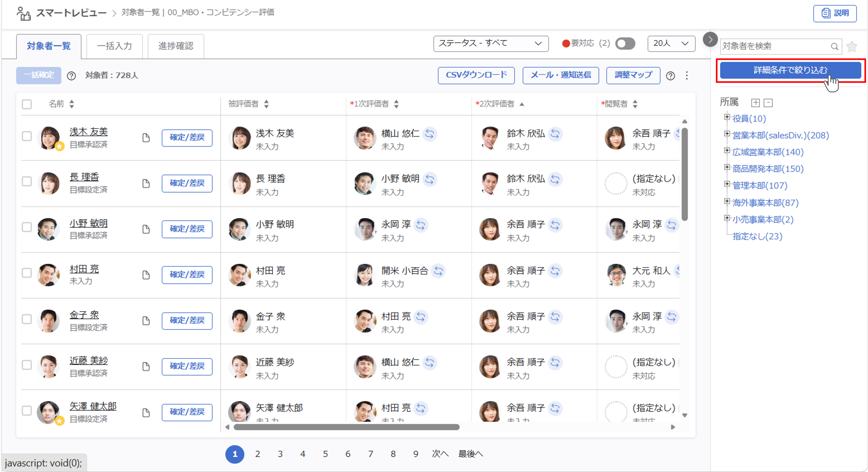Sort by 2次評価者 column arrow
This screenshot has height=472, width=868.
(522, 104)
